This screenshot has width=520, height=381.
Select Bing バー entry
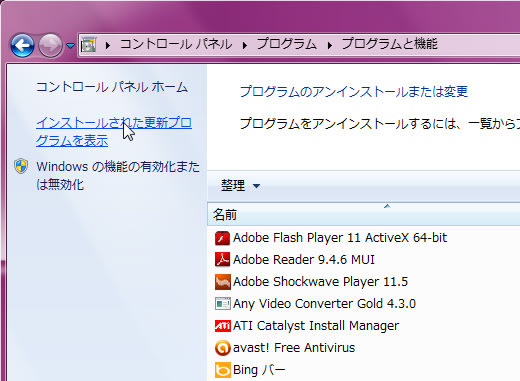point(259,370)
